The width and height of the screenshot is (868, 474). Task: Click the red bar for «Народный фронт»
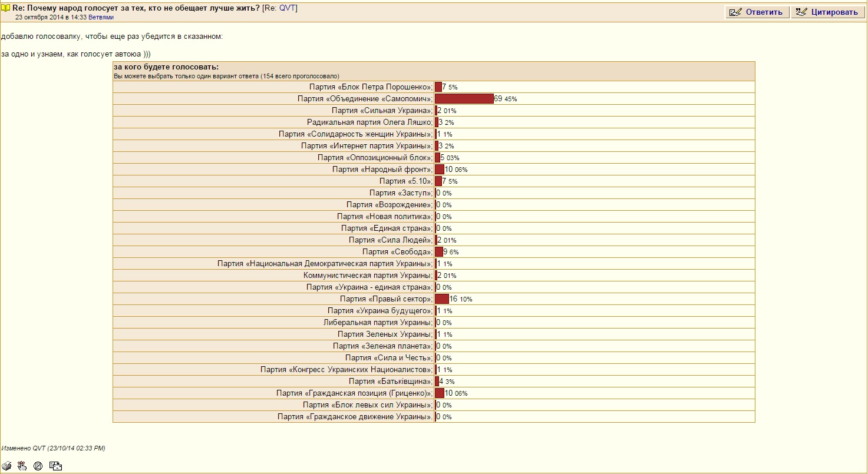(x=440, y=170)
